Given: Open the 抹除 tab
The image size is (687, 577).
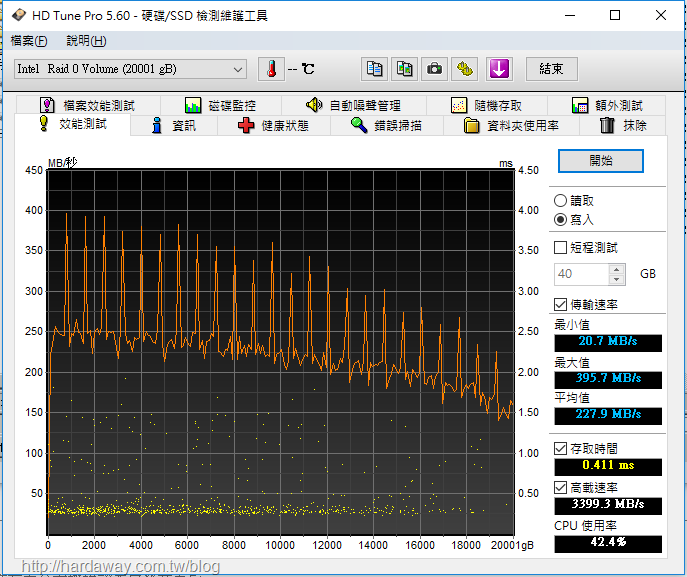Looking at the screenshot, I should [623, 126].
